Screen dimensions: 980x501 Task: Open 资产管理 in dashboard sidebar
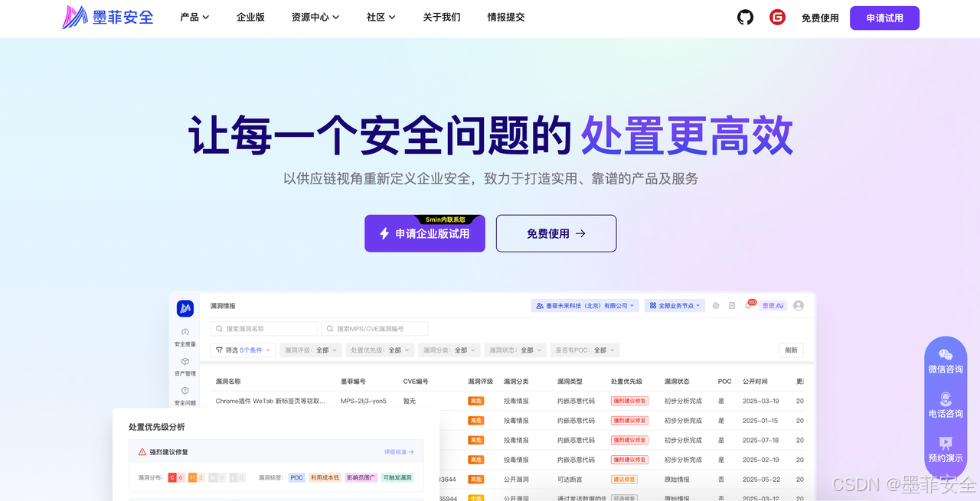[185, 367]
